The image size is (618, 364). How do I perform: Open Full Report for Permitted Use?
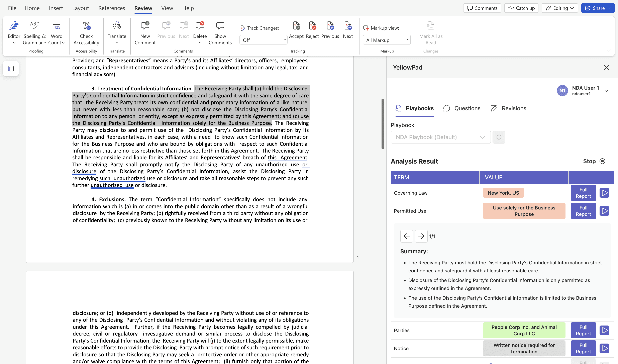coord(583,211)
